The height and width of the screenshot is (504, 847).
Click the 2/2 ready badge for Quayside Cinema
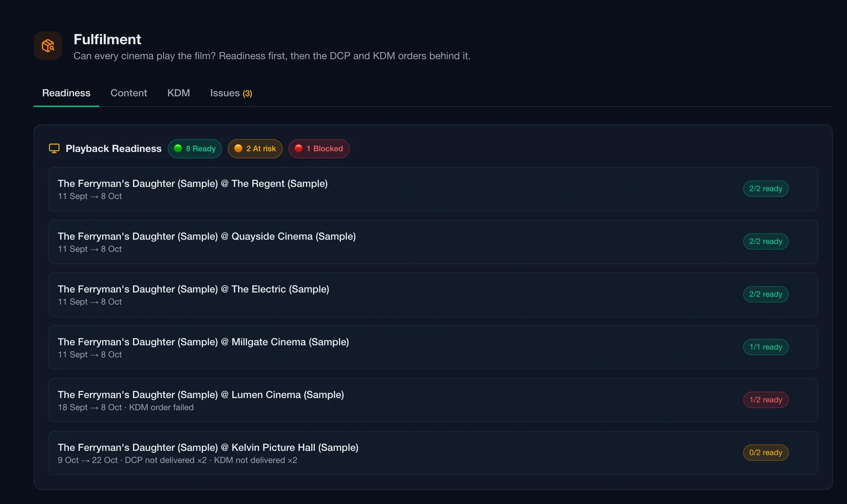coord(766,241)
